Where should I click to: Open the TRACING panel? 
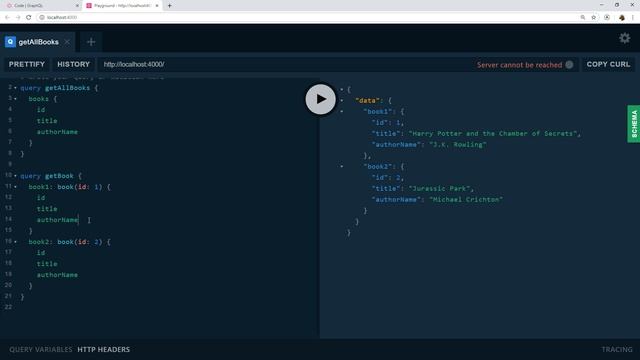[617, 349]
